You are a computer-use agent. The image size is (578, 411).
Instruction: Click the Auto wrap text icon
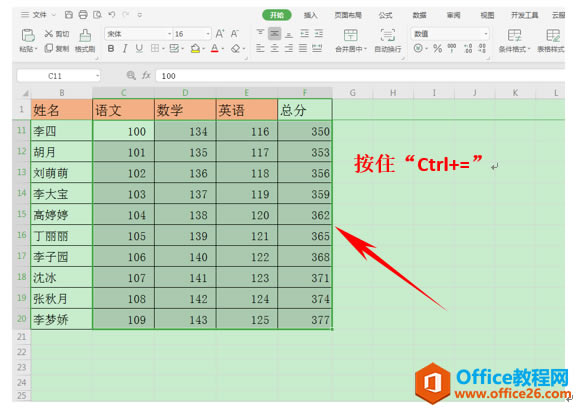[387, 35]
